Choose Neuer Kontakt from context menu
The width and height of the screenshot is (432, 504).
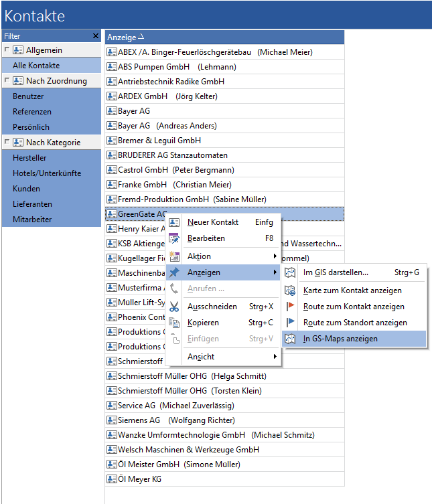[x=224, y=222]
